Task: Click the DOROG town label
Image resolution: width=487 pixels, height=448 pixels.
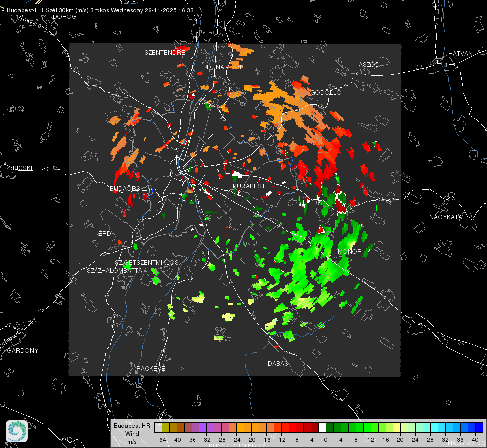Action: 65,17
